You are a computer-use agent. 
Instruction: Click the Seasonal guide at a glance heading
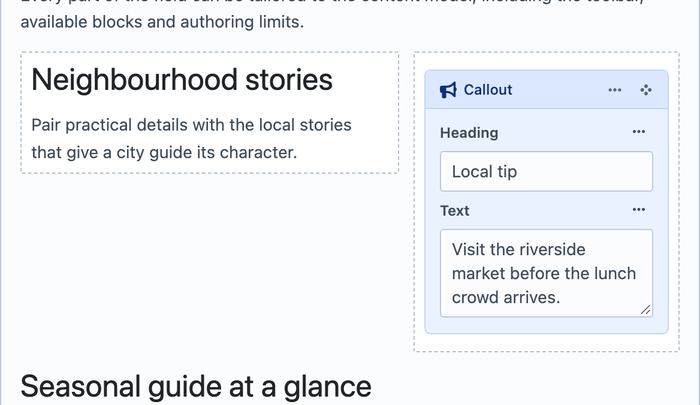[x=196, y=386]
